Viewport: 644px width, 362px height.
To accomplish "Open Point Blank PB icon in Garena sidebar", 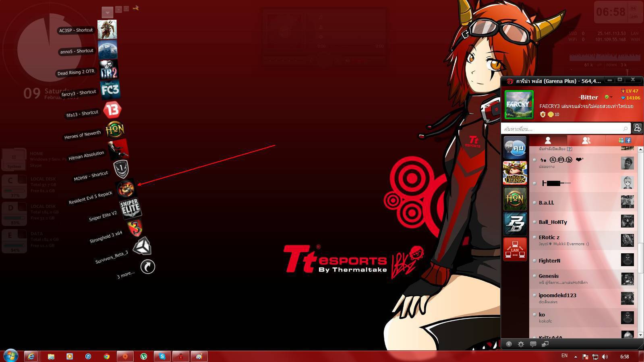I will click(515, 224).
